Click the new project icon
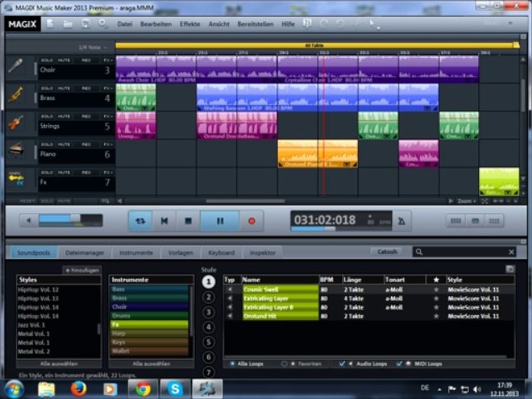 point(50,23)
